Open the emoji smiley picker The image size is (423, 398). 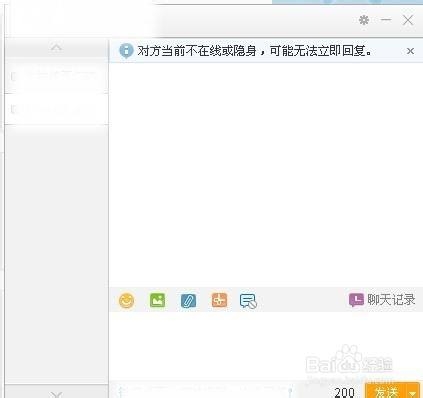(127, 300)
